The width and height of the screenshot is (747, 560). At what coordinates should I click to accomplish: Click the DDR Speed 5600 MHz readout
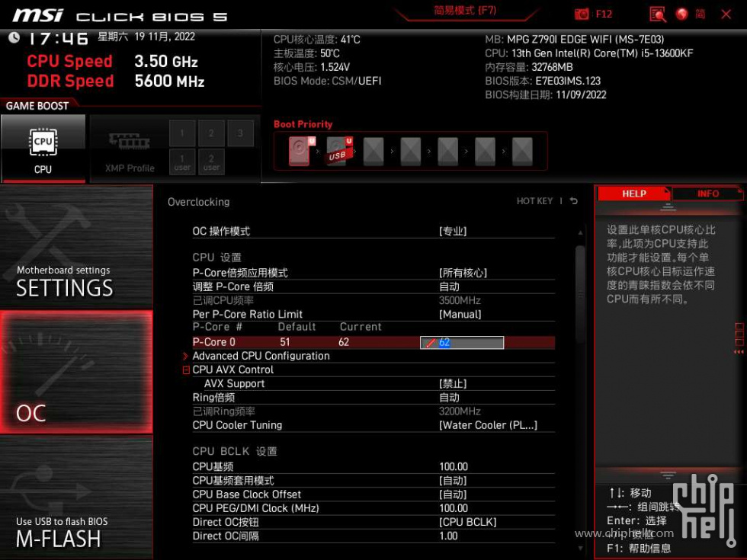point(116,81)
